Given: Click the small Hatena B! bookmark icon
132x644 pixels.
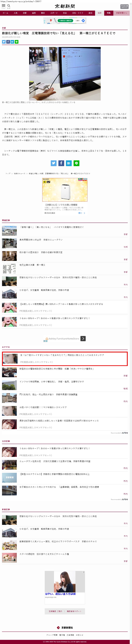Looking at the screenshot, I should [12, 42].
